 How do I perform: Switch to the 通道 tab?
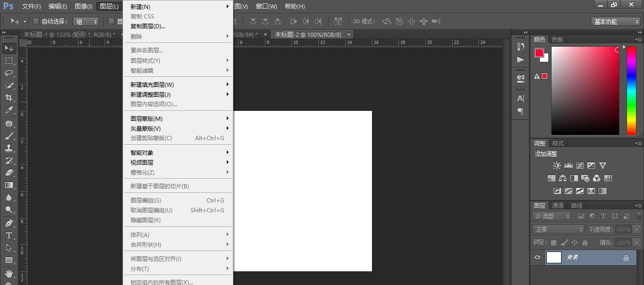point(558,205)
